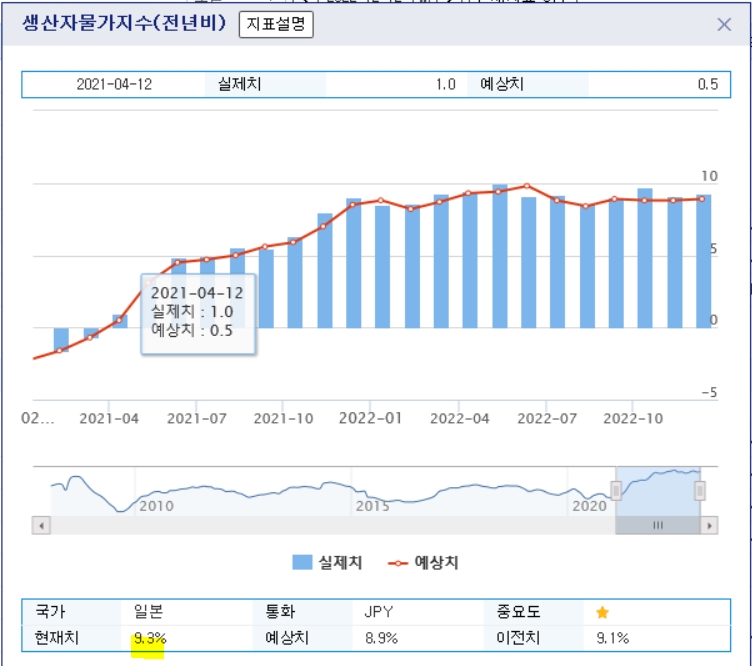Click the 이전치 value 9.1%

coord(612,638)
